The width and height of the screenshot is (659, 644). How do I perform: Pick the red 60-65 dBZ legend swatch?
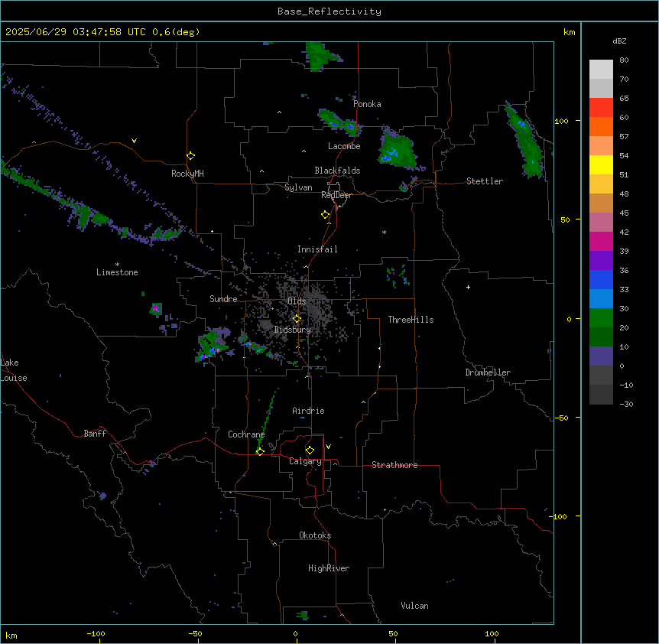(x=601, y=108)
